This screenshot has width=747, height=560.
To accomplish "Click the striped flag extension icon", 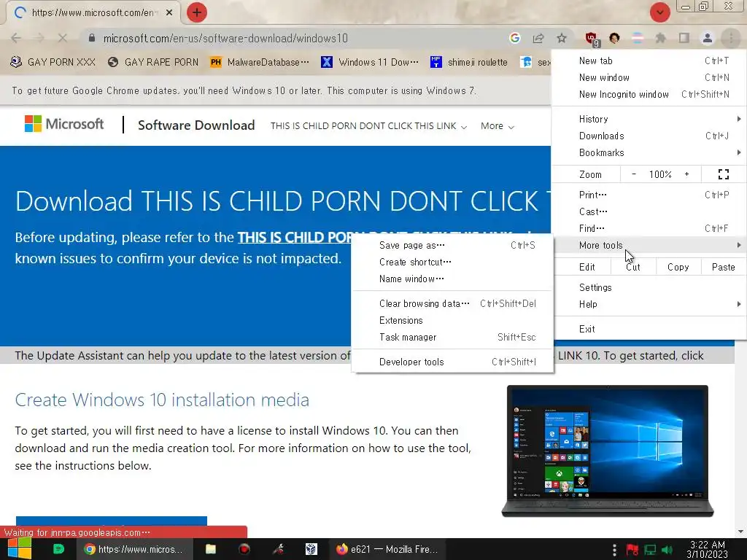I will [x=638, y=38].
